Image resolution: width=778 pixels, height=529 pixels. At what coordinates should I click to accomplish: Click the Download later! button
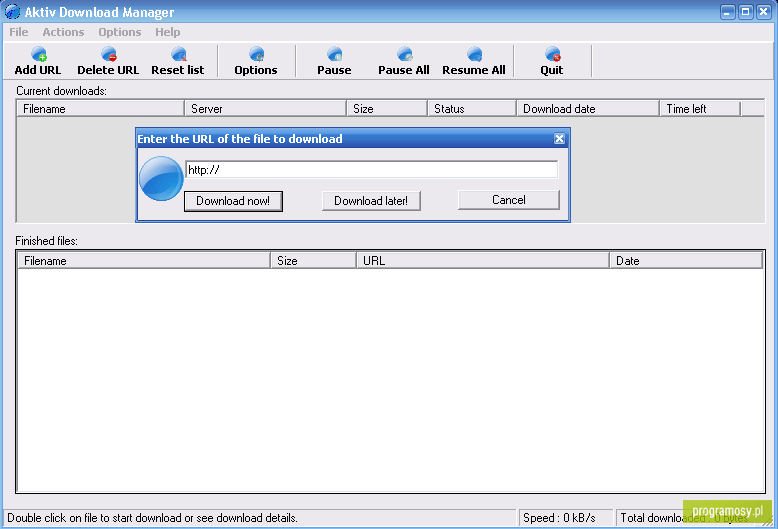(371, 201)
